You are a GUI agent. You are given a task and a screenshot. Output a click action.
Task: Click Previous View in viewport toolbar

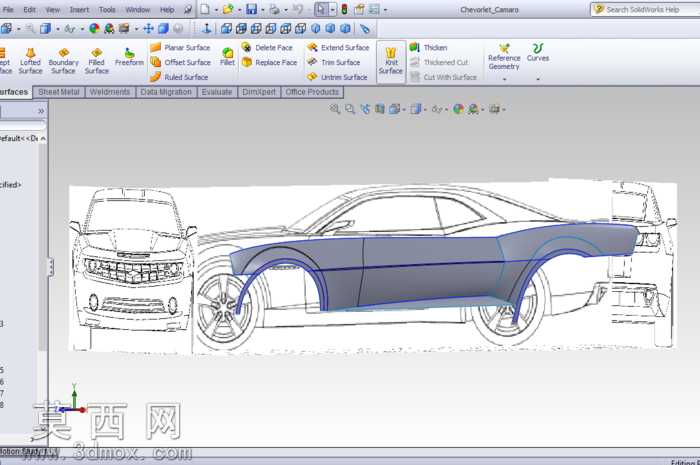point(365,109)
